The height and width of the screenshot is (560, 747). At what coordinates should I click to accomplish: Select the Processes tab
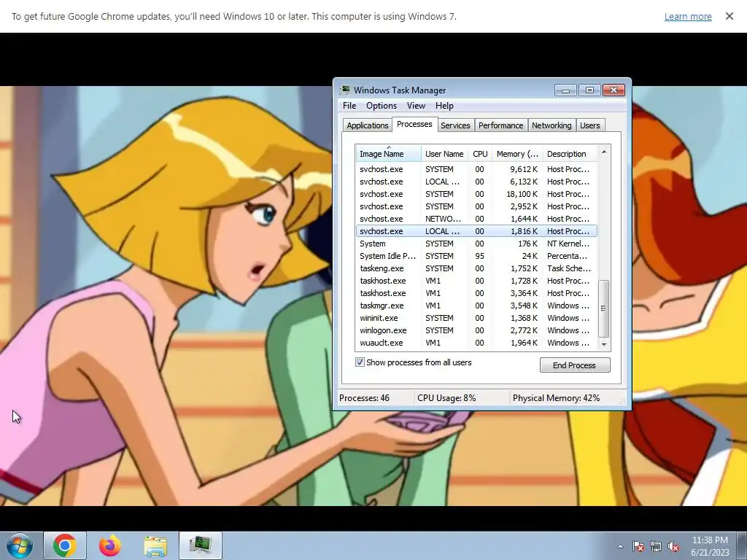pos(414,124)
